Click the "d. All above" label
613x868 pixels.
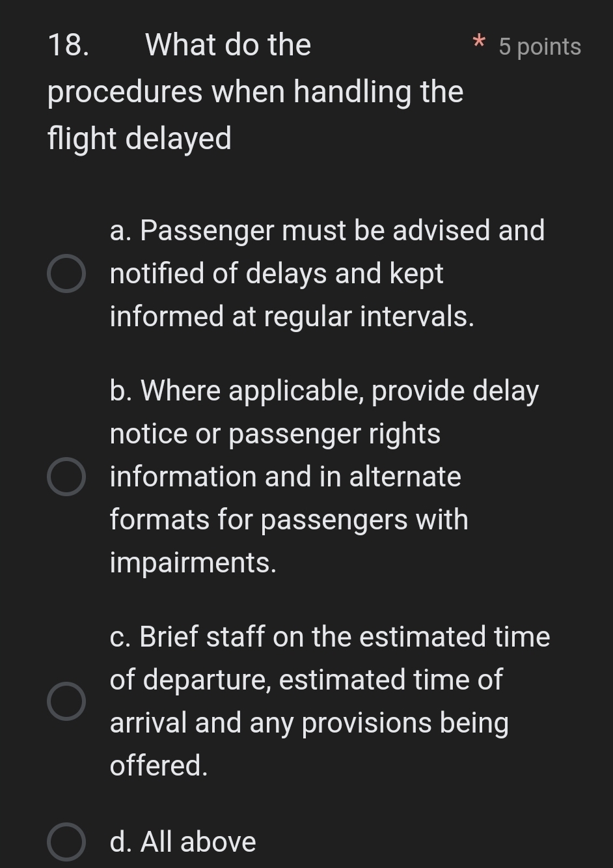tap(183, 842)
